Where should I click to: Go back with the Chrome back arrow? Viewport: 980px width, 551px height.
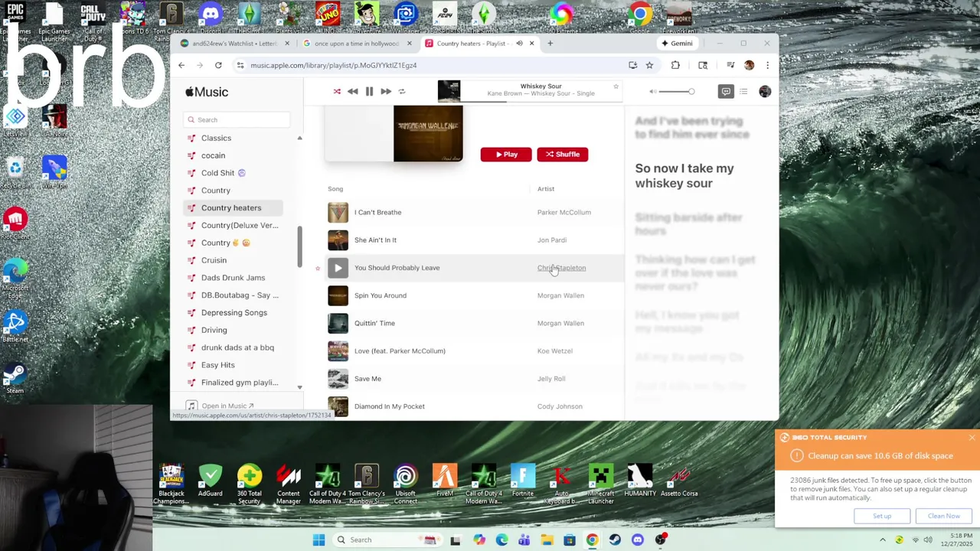(x=181, y=65)
